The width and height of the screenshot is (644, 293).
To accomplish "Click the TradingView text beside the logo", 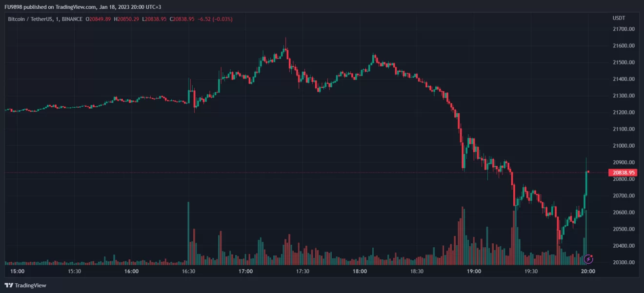I will pyautogui.click(x=30, y=285).
